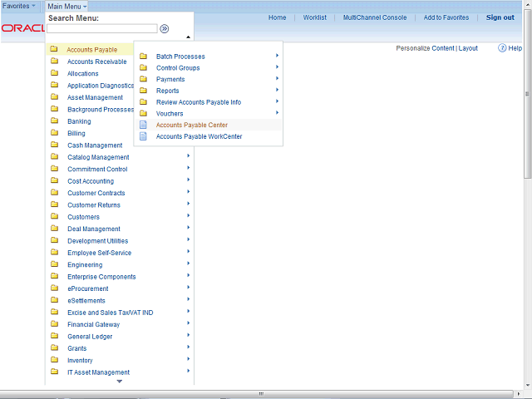Select eProcurement from the menu list
This screenshot has height=399, width=532.
(x=88, y=289)
